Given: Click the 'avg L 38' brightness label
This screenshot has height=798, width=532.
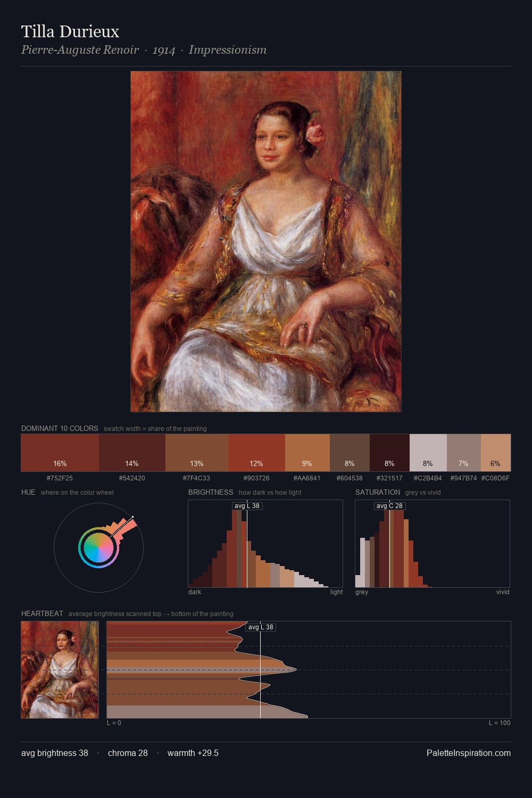Looking at the screenshot, I should [247, 506].
